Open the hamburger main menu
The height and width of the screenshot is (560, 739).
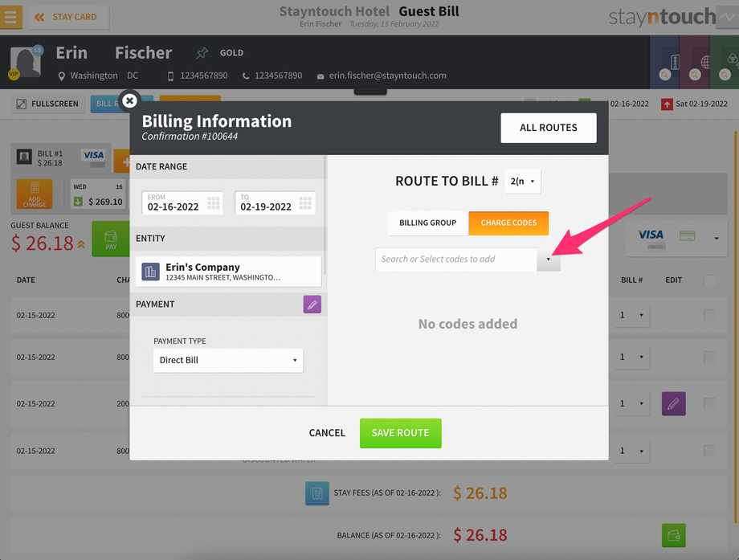point(10,17)
